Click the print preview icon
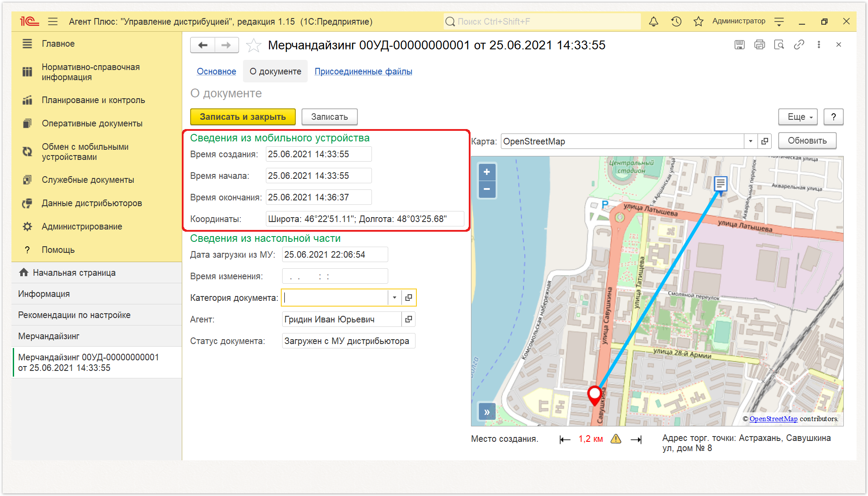Image resolution: width=868 pixels, height=496 pixels. 779,44
